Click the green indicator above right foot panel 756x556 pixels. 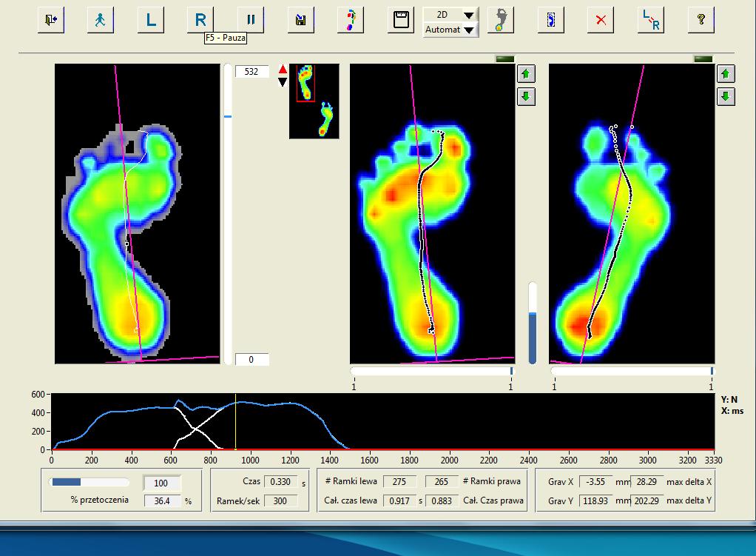coord(703,59)
